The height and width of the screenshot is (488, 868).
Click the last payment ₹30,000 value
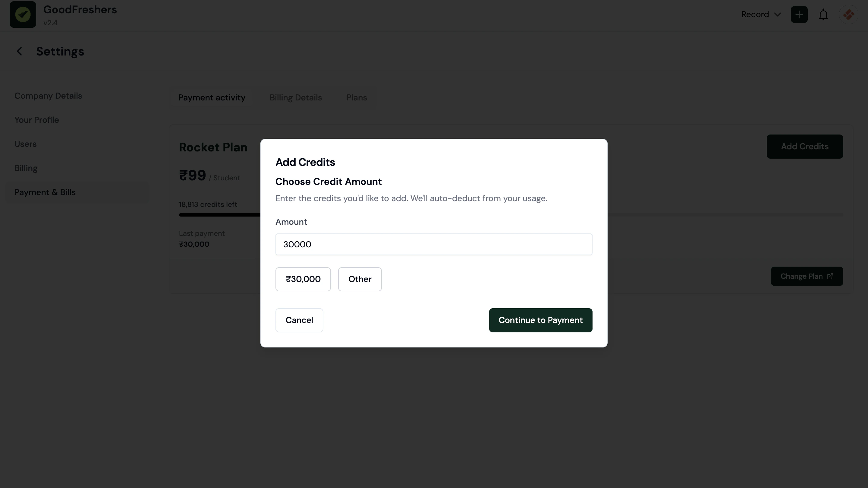(x=194, y=244)
